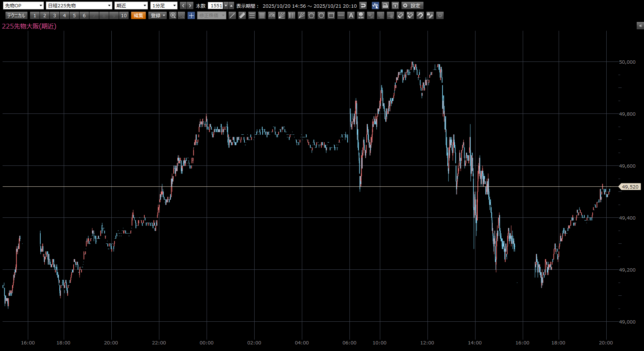Screen dimensions: 644x351
Task: Toggle the magnet snap tool
Action: click(420, 15)
